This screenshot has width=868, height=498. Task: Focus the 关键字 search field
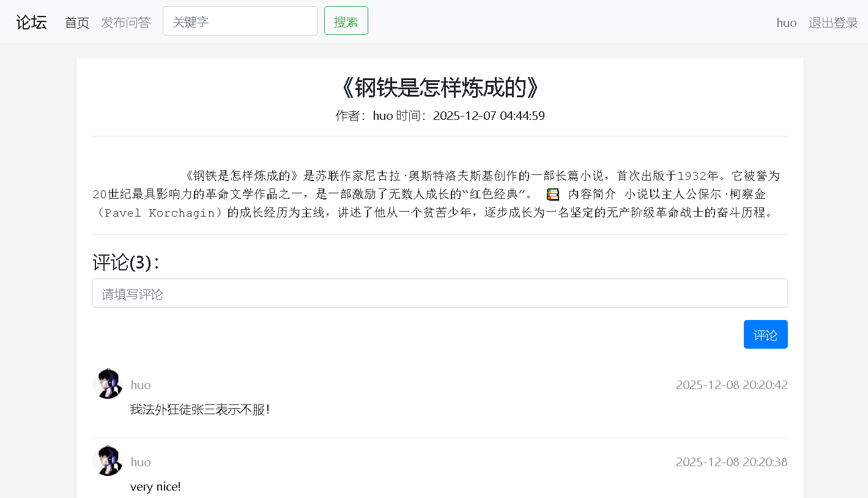pos(240,21)
